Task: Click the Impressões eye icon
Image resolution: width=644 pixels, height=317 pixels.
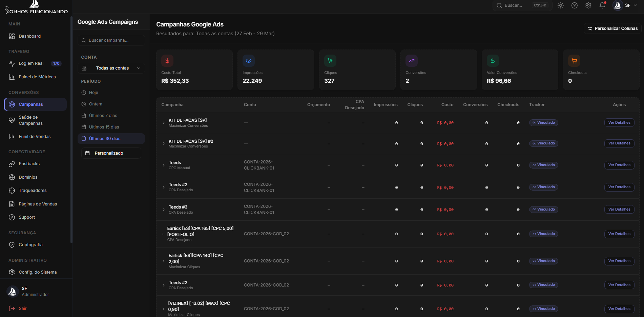Action: (x=249, y=61)
